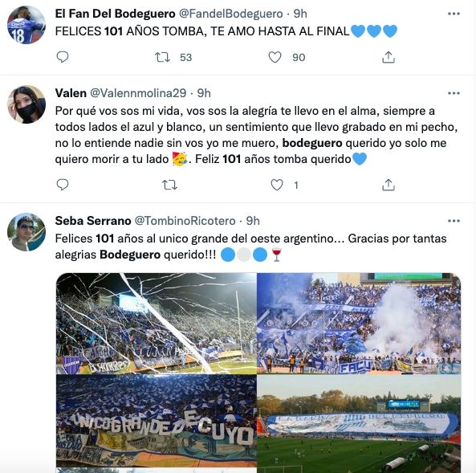Retweet Valen's tweet
This screenshot has width=476, height=473.
point(169,185)
